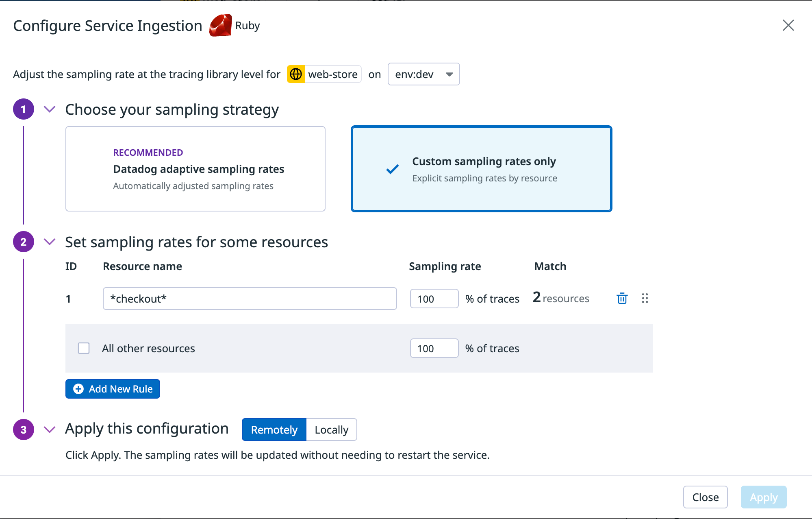Switch to the Remotely tab
Image resolution: width=812 pixels, height=519 pixels.
click(x=274, y=430)
